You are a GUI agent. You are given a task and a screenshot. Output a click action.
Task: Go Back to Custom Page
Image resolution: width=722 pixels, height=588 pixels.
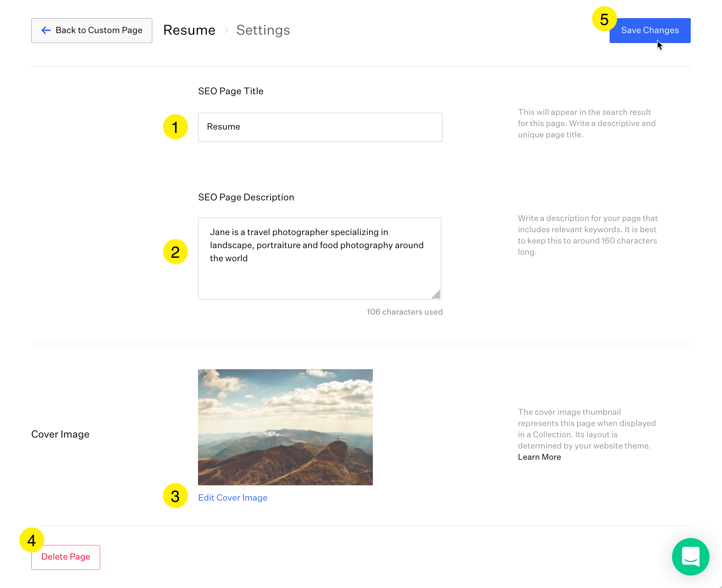(x=92, y=31)
